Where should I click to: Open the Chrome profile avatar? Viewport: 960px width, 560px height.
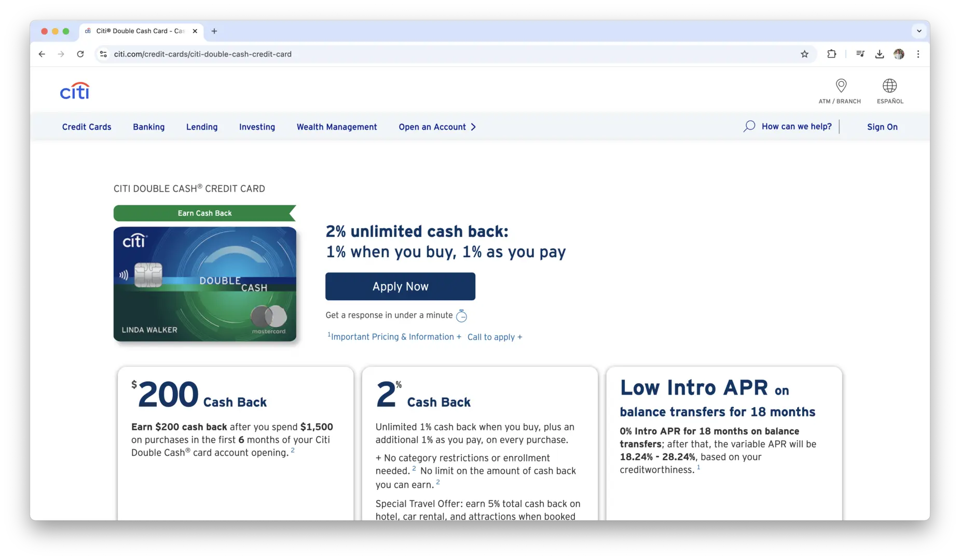pyautogui.click(x=899, y=54)
